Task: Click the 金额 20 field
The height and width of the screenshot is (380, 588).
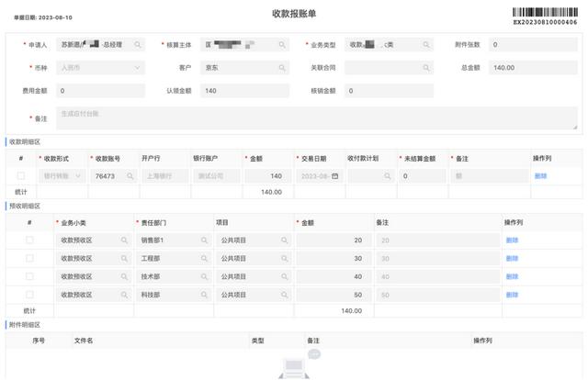Action: pos(334,240)
